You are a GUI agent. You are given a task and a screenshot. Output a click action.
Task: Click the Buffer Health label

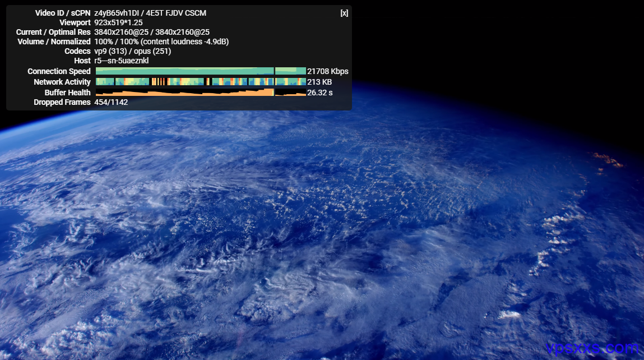coord(68,93)
